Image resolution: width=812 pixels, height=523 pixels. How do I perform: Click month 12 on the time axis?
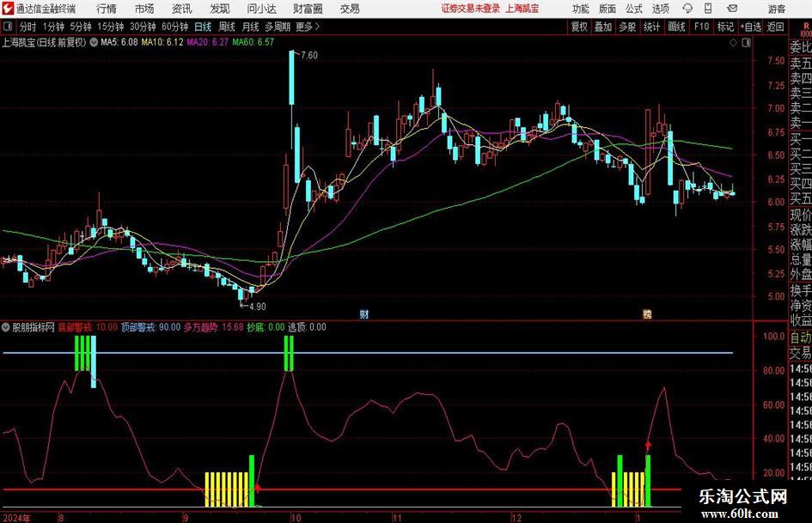pos(516,518)
